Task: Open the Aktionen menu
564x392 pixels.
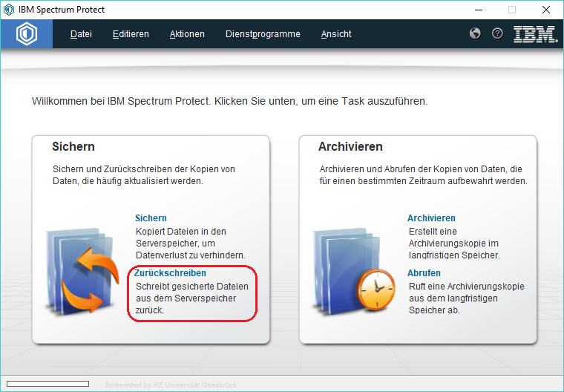Action: point(187,34)
